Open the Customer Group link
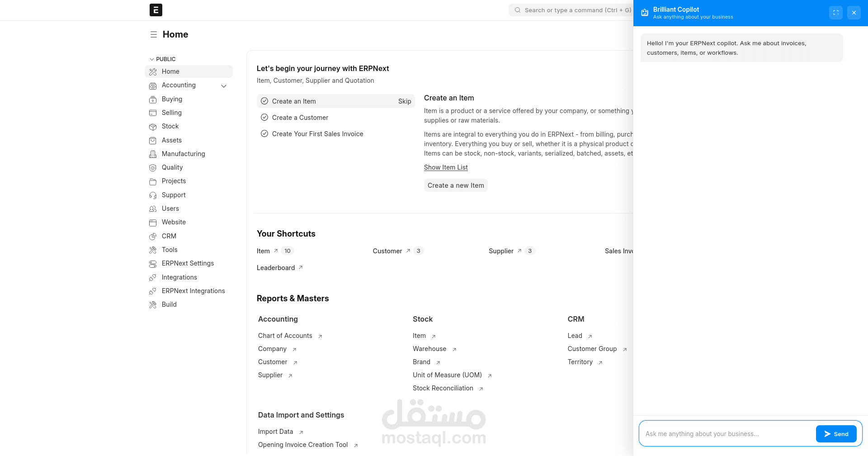The width and height of the screenshot is (868, 456). pos(592,349)
